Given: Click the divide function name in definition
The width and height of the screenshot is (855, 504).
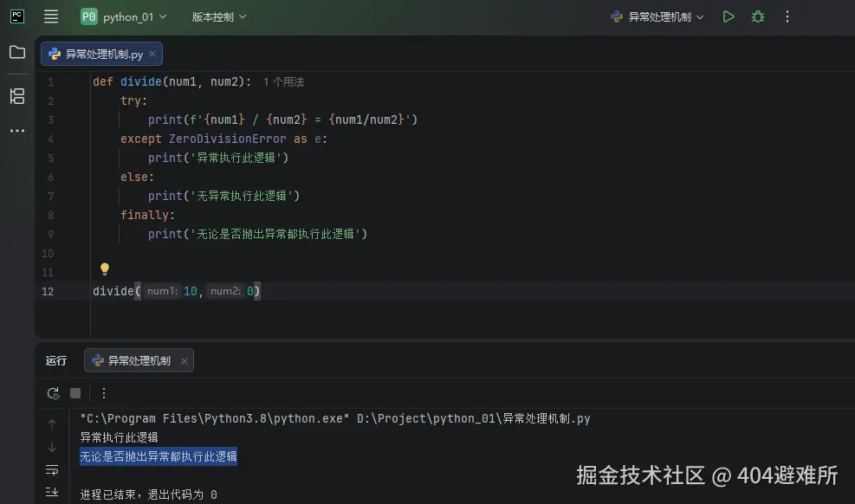Looking at the screenshot, I should point(140,81).
